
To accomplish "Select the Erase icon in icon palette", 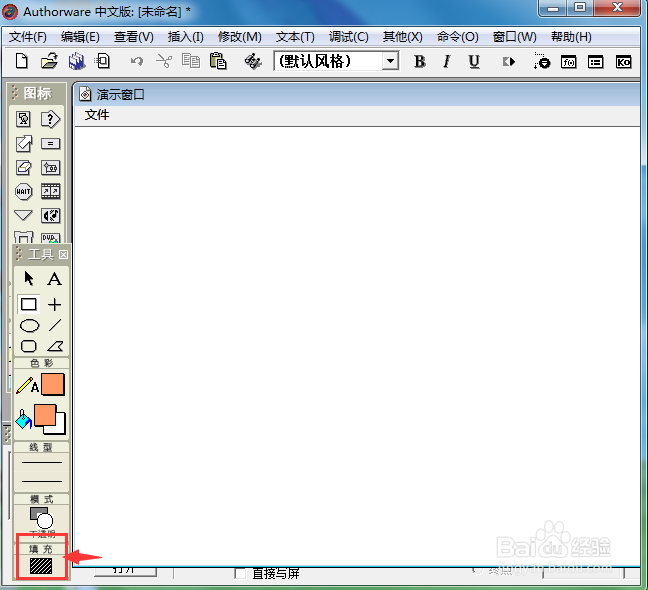I will click(24, 167).
